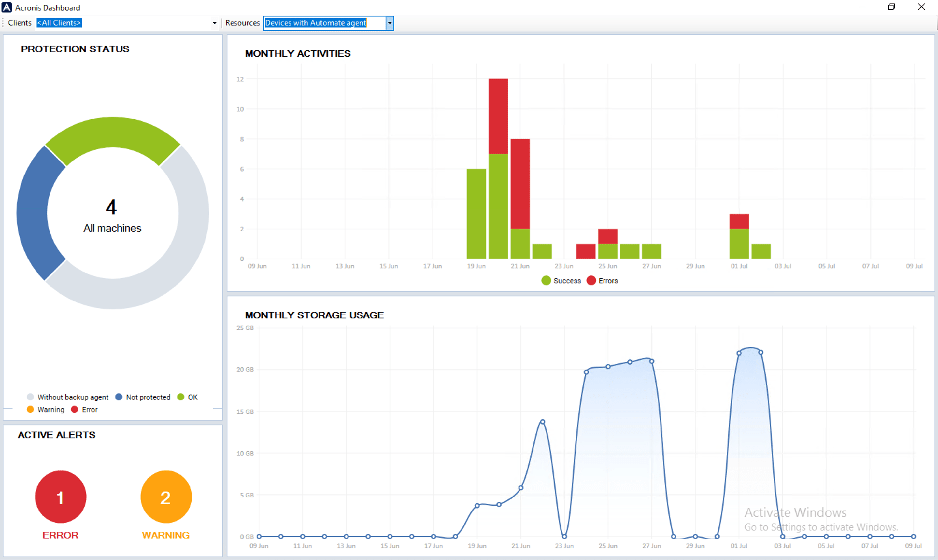Click the red ERROR alert circle
This screenshot has height=560, width=938.
60,496
